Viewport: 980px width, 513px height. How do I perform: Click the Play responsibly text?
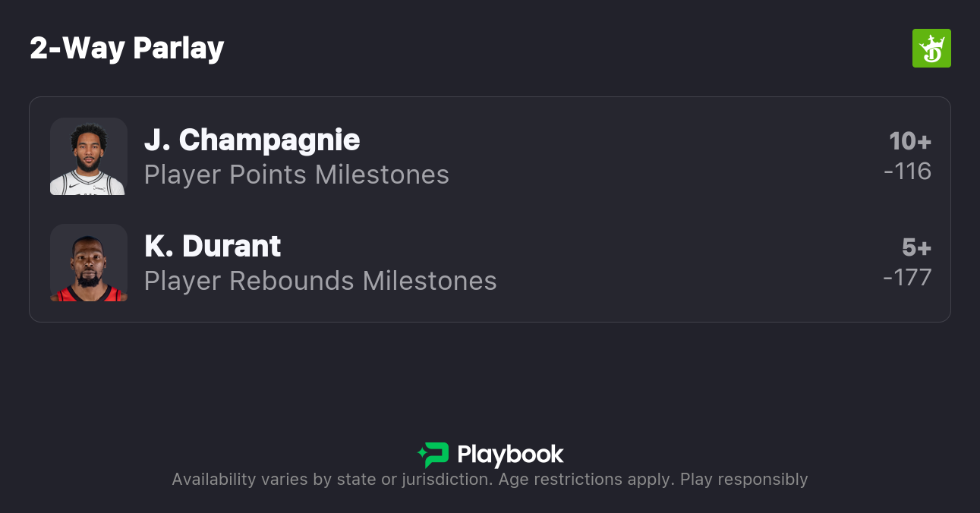click(x=744, y=480)
